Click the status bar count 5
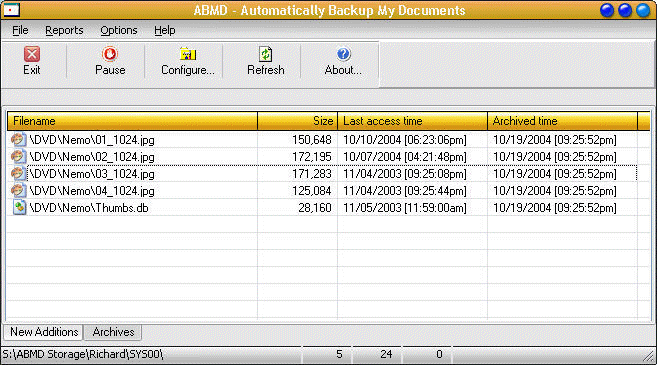The image size is (657, 365). tap(339, 355)
